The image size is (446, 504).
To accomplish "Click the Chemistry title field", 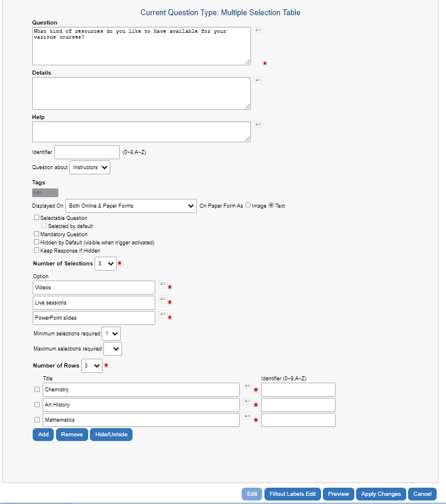I will coord(141,390).
